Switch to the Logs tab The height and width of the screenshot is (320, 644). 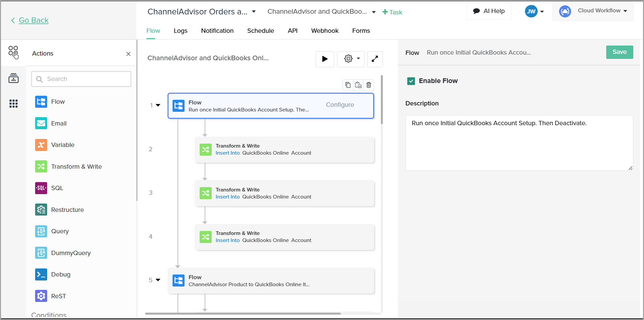[180, 31]
